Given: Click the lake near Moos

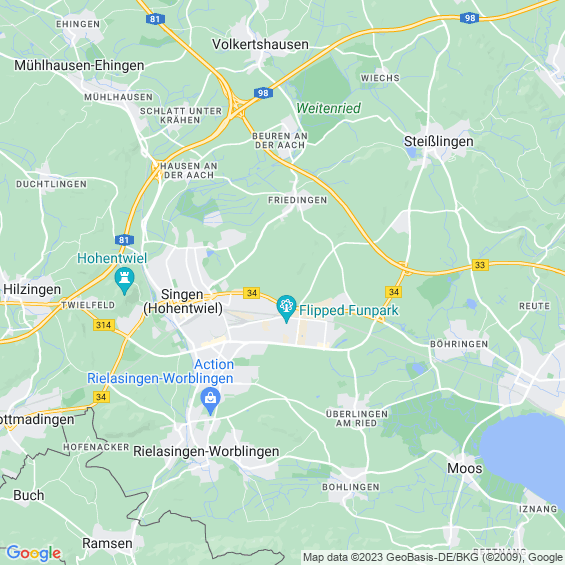Looking at the screenshot, I should [524, 454].
